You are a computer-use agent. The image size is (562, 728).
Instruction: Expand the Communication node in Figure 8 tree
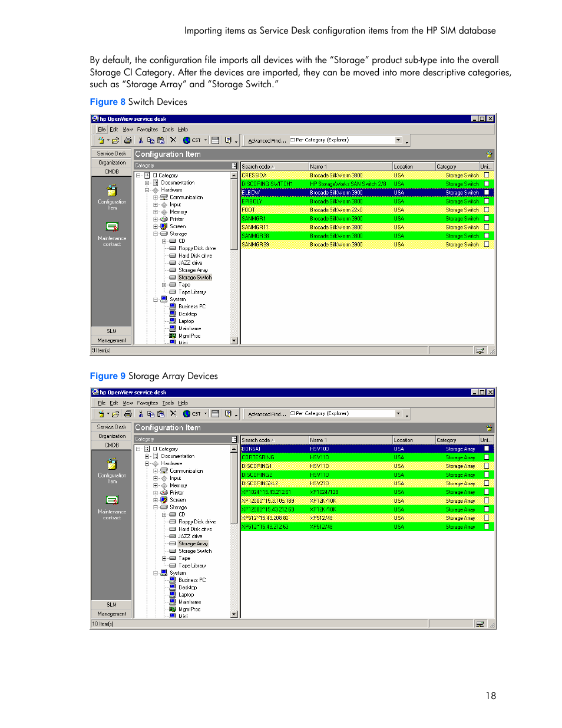tap(156, 197)
